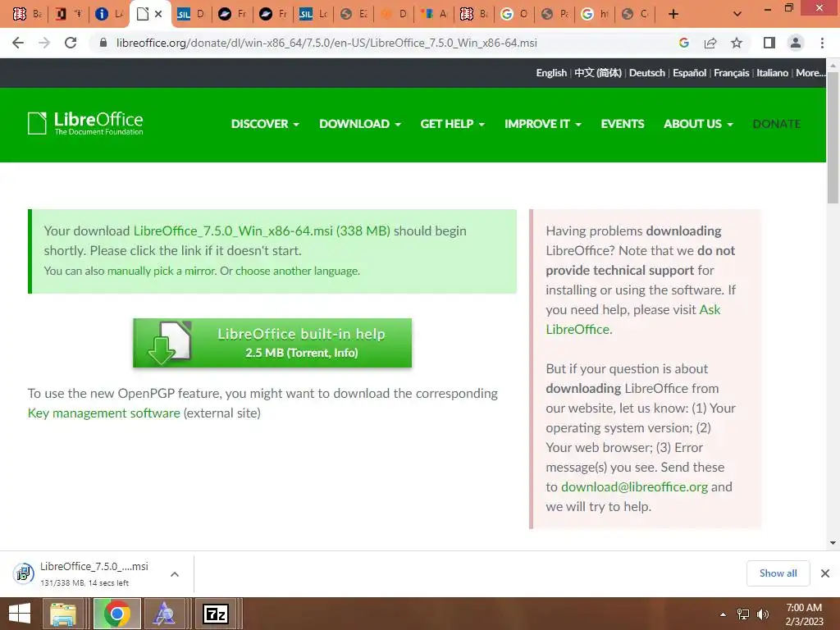This screenshot has height=630, width=840.
Task: Open the download item options chevron
Action: [175, 574]
